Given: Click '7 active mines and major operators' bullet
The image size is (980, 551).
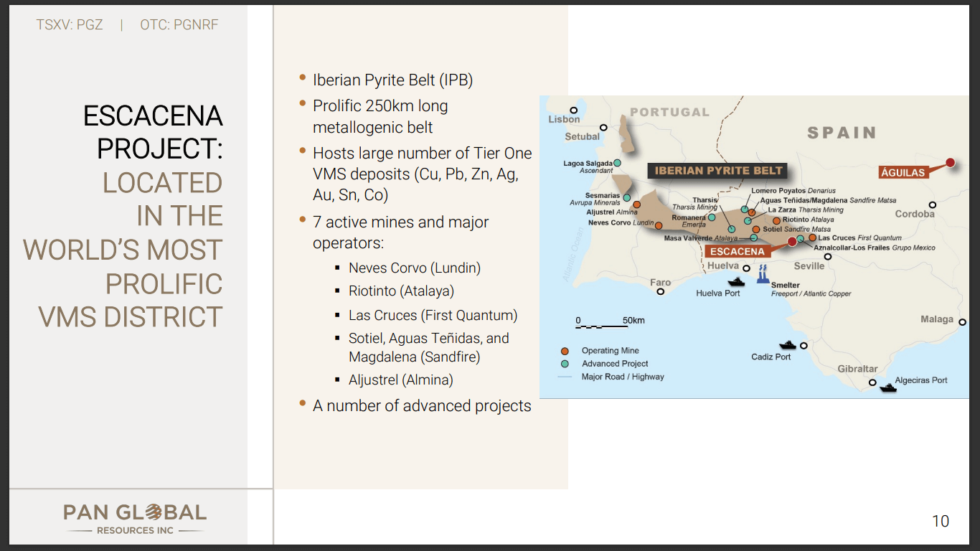Looking at the screenshot, I should coord(400,232).
